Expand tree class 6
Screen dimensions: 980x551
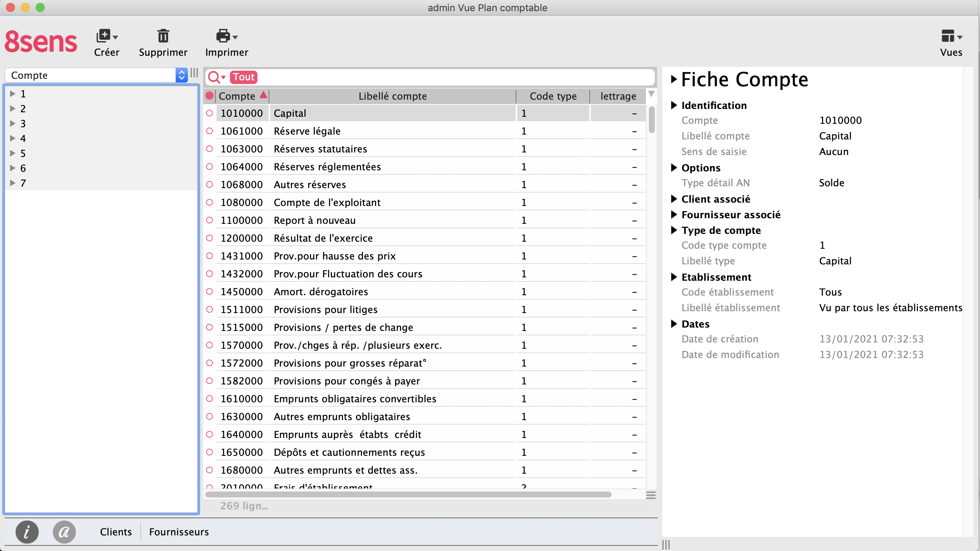point(13,168)
